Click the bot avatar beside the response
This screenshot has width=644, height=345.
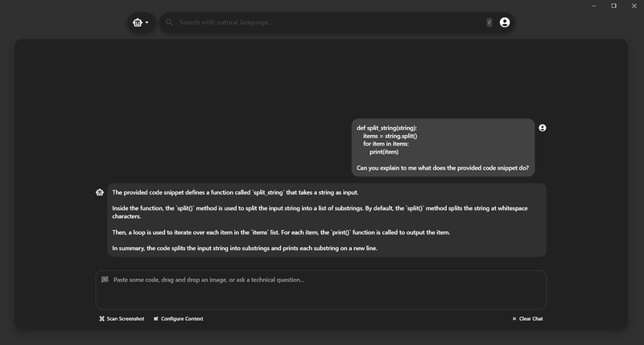click(100, 192)
